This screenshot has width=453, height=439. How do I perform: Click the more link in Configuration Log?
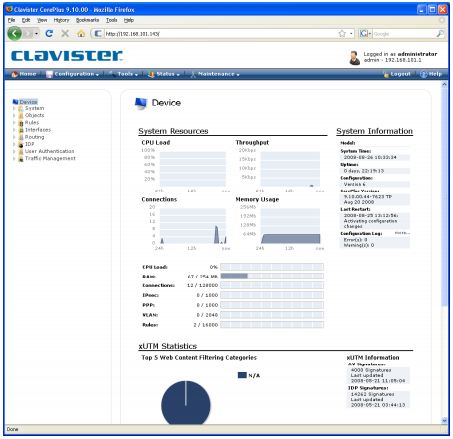pyautogui.click(x=402, y=233)
